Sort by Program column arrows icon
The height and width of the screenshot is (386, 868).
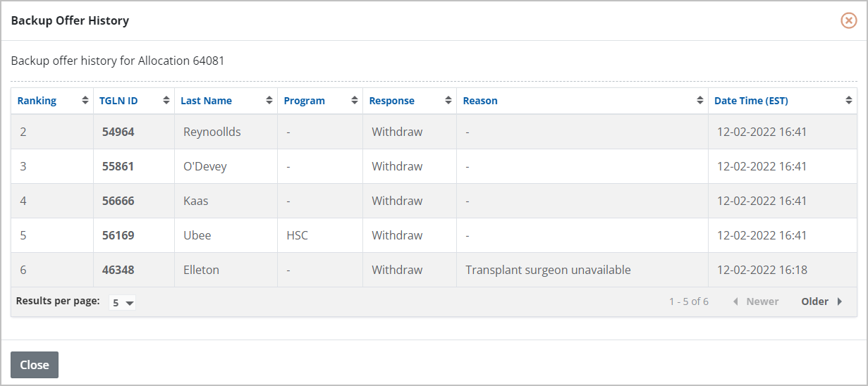pyautogui.click(x=355, y=101)
